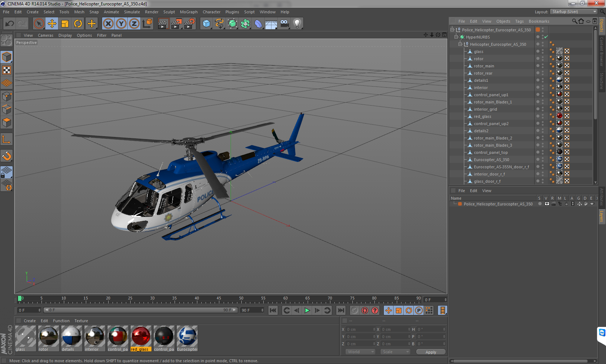Select the Eurocopter material swatch

click(187, 338)
